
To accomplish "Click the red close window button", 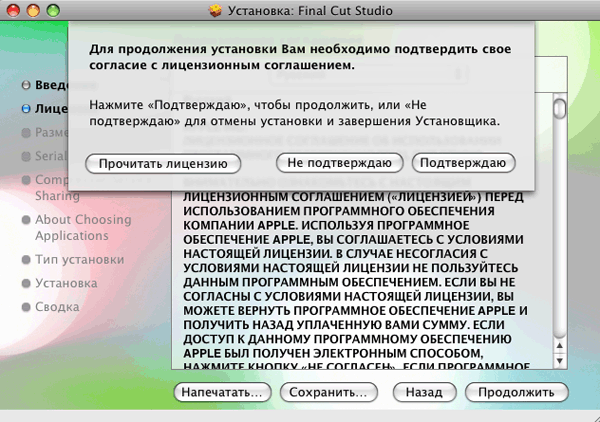I will tap(13, 10).
